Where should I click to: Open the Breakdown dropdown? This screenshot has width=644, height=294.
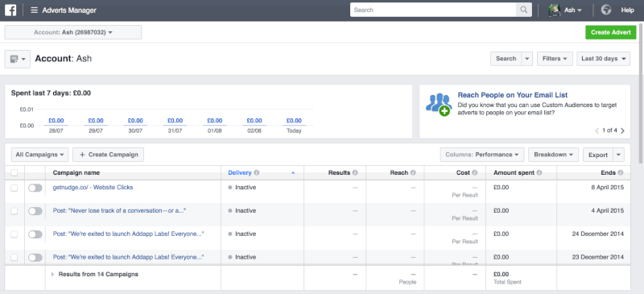[553, 155]
